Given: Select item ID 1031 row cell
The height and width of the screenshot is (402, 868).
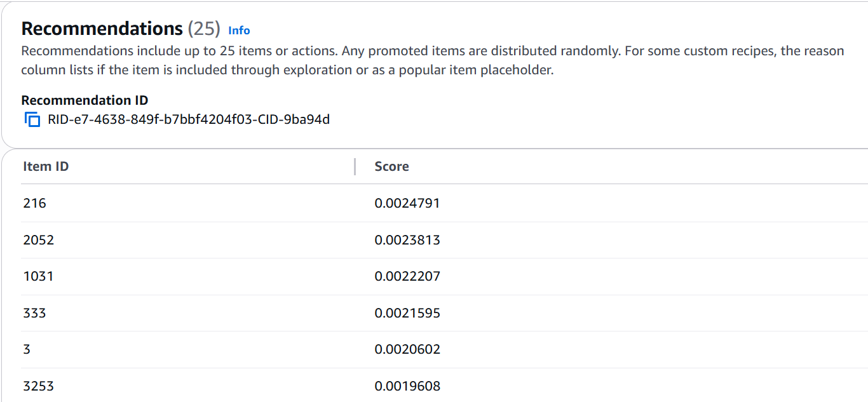Looking at the screenshot, I should (38, 276).
